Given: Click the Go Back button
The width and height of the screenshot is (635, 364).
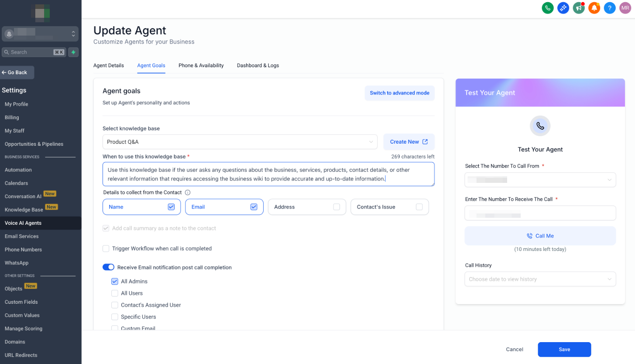Looking at the screenshot, I should click(17, 72).
